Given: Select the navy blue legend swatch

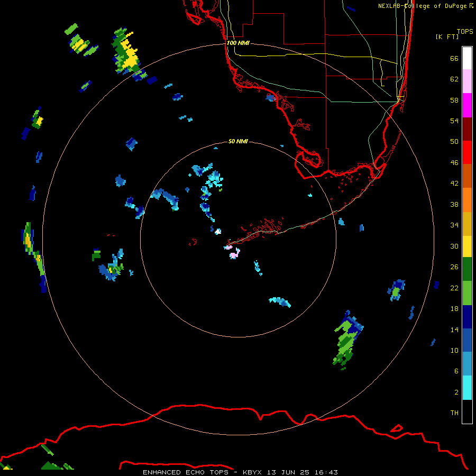Looking at the screenshot, I should [467, 317].
